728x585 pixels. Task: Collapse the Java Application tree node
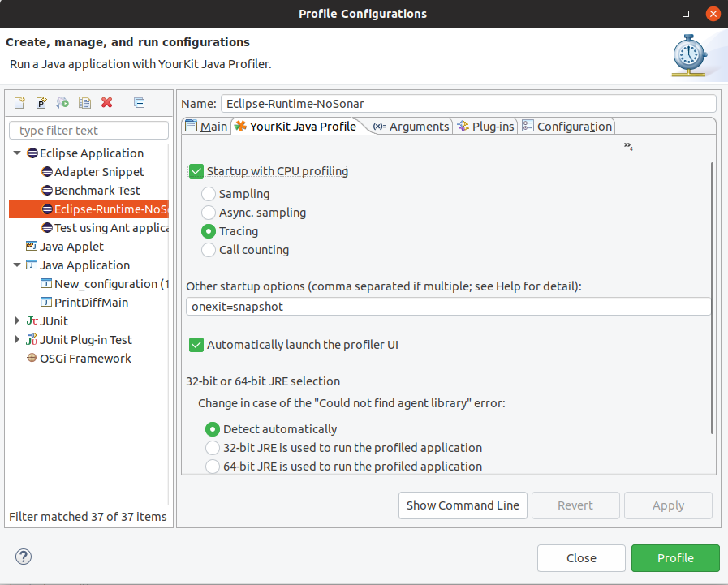[x=17, y=265]
